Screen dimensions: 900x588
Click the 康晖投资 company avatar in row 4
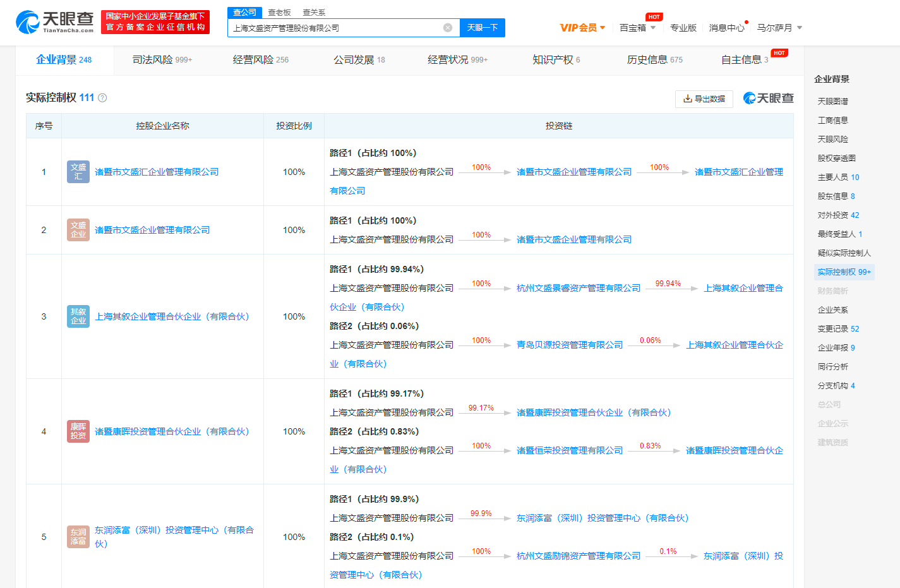(x=78, y=431)
